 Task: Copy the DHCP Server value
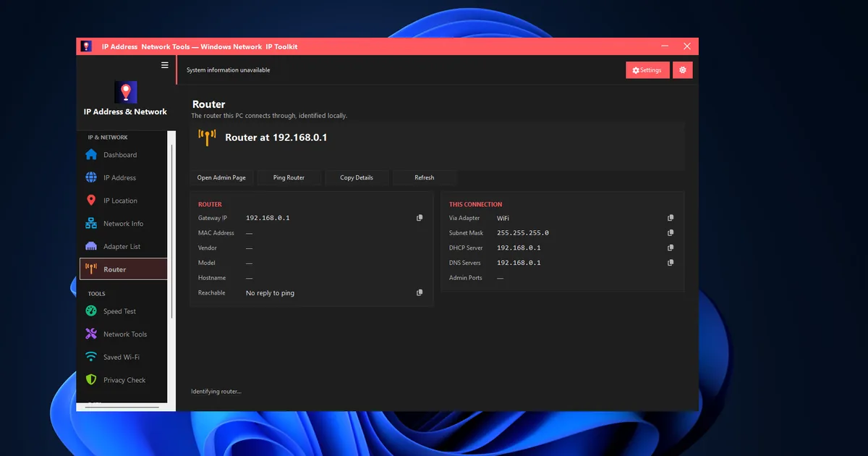coord(671,248)
